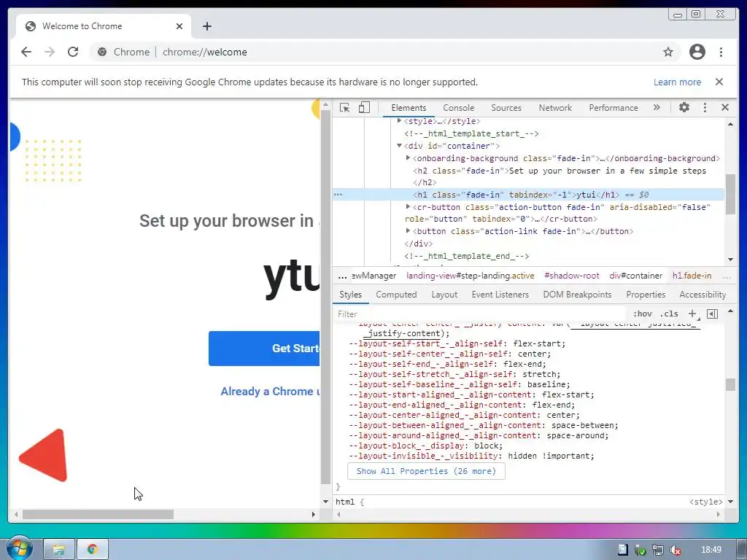This screenshot has height=560, width=747.
Task: Toggle the .cls element classes pane
Action: tap(670, 314)
